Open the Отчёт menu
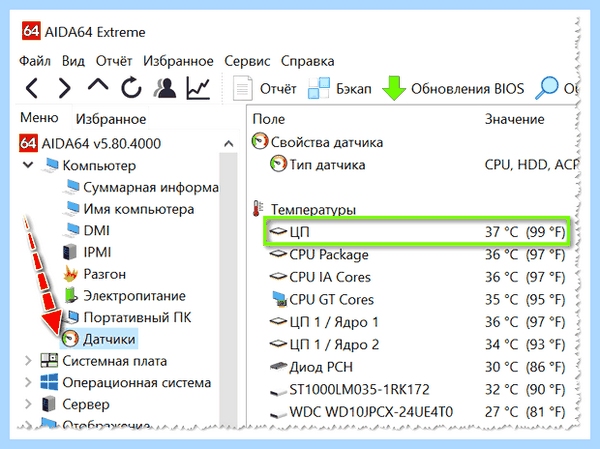The image size is (600, 449). click(x=114, y=61)
